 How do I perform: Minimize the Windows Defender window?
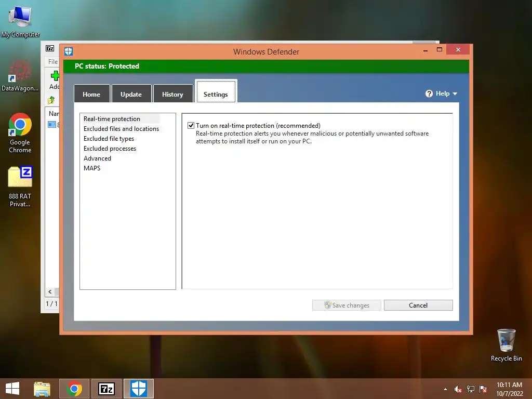click(x=425, y=50)
